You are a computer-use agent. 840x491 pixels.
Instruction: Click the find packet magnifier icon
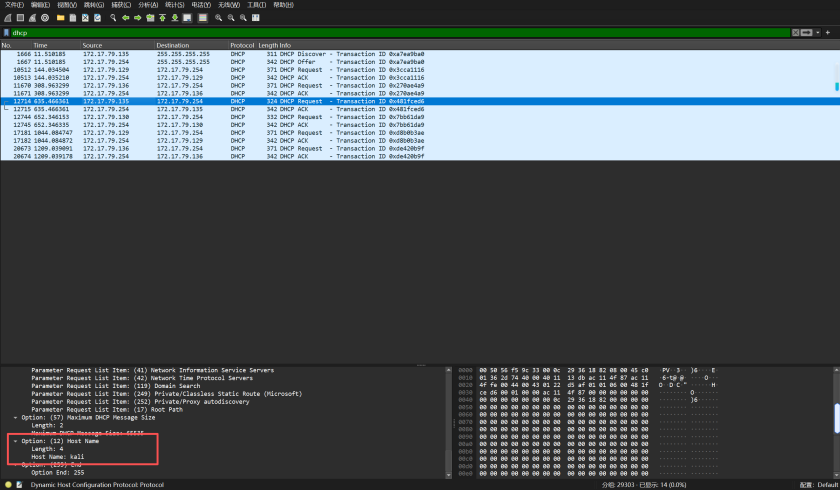click(x=113, y=18)
